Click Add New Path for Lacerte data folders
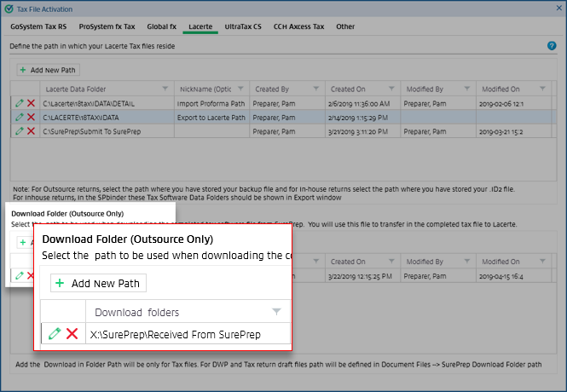Viewport: 567px width, 392px height. point(49,69)
